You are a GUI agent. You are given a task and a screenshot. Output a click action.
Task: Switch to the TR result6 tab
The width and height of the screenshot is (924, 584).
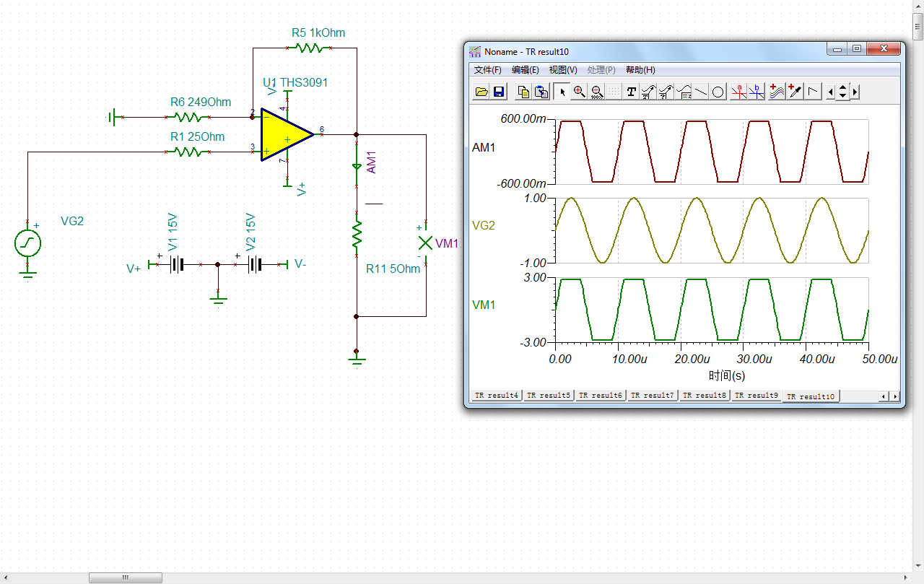(601, 396)
